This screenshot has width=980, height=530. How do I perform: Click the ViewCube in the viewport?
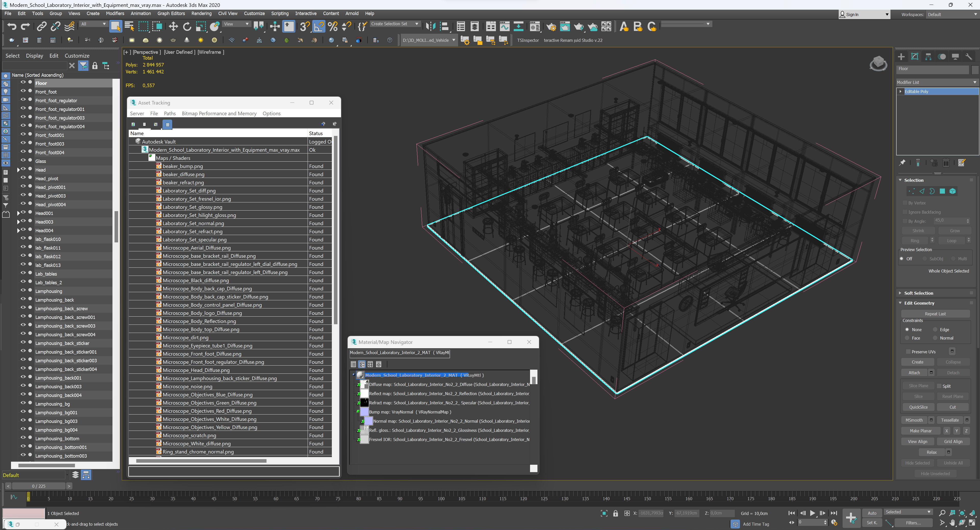click(878, 63)
